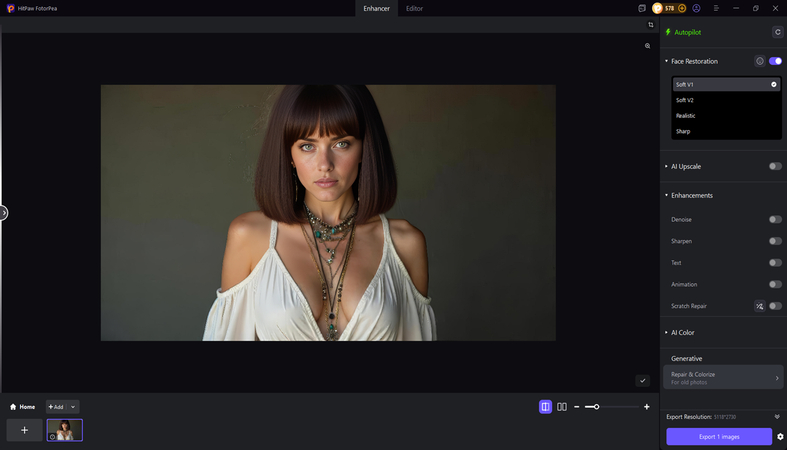This screenshot has width=787, height=450.
Task: Click the HitPaw FotorPea logo icon
Action: click(x=11, y=9)
